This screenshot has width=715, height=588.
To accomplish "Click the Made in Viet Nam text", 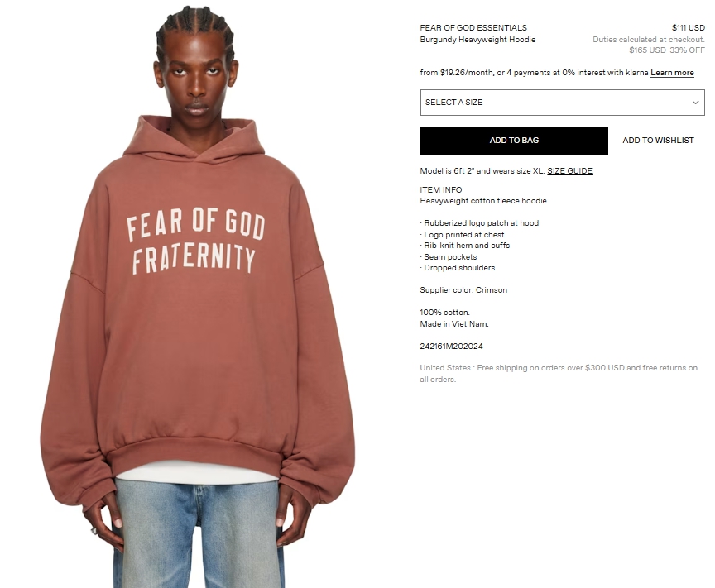I will tap(454, 324).
